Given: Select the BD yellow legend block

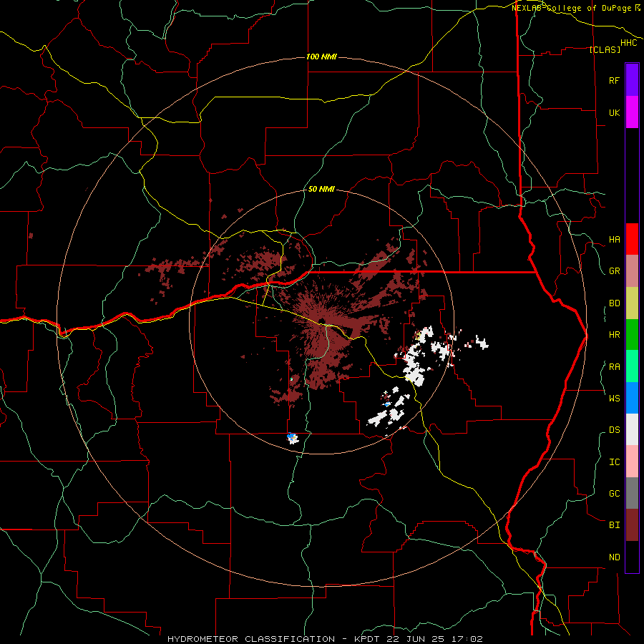Looking at the screenshot, I should coord(632,303).
